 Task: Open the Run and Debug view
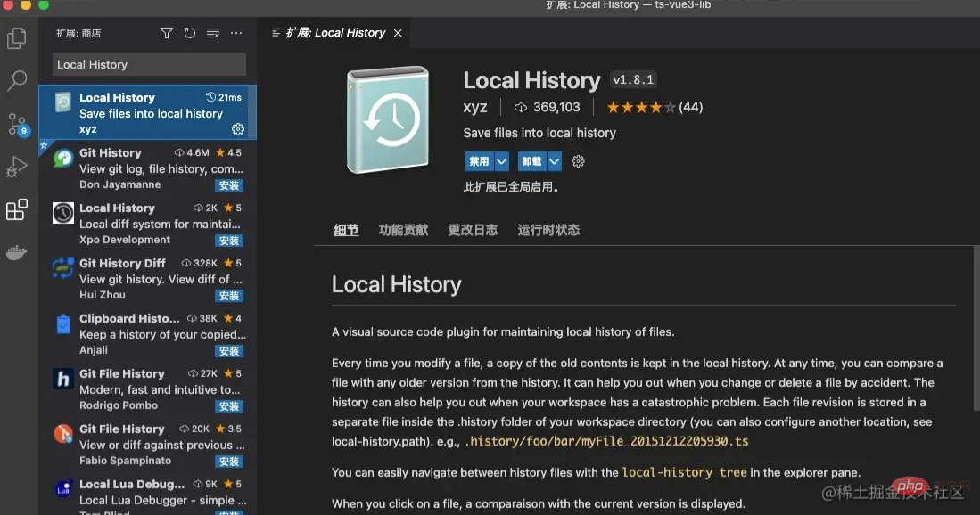click(x=17, y=167)
